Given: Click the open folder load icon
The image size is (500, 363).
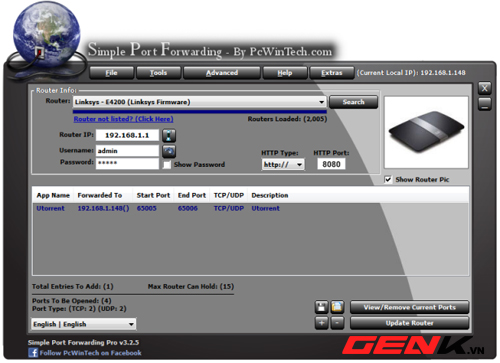Looking at the screenshot, I should coord(337,307).
